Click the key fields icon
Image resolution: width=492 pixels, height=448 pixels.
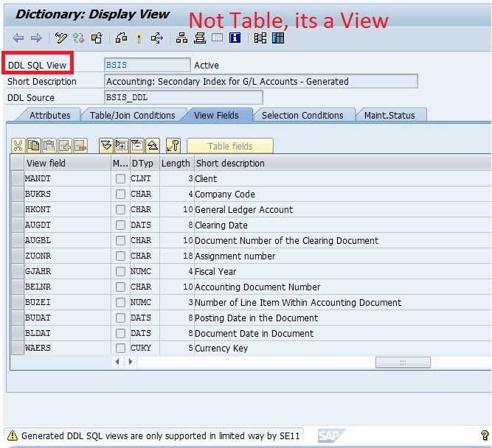click(173, 146)
